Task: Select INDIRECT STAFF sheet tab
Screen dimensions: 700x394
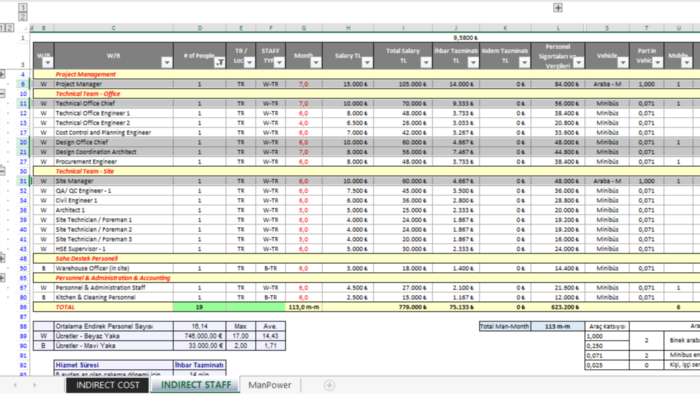Action: (x=196, y=385)
